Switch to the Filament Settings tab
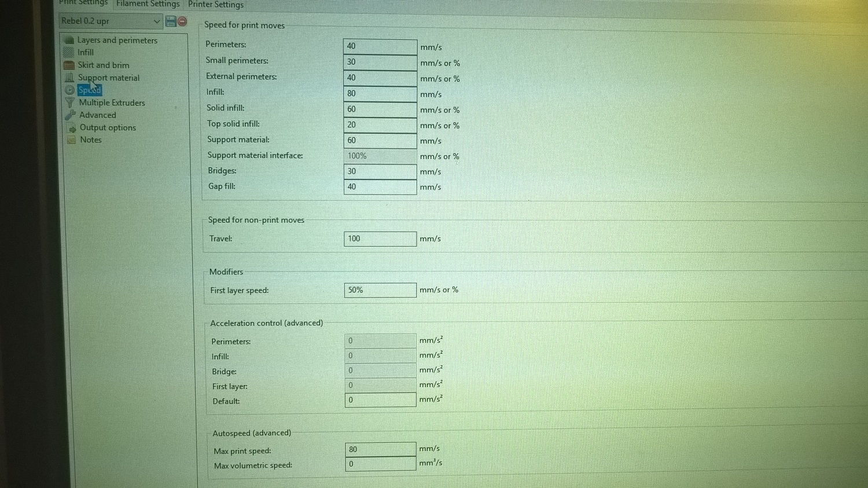Screen dimensions: 868x488 pyautogui.click(x=148, y=5)
